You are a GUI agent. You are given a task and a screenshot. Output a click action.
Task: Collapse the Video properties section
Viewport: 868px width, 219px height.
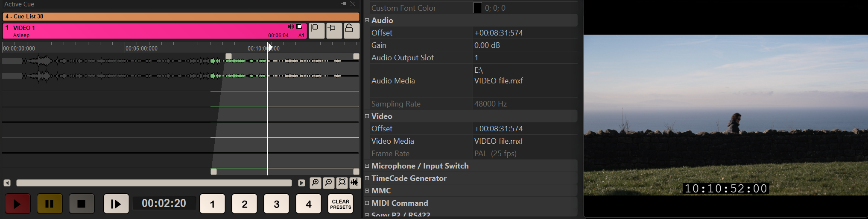[367, 116]
